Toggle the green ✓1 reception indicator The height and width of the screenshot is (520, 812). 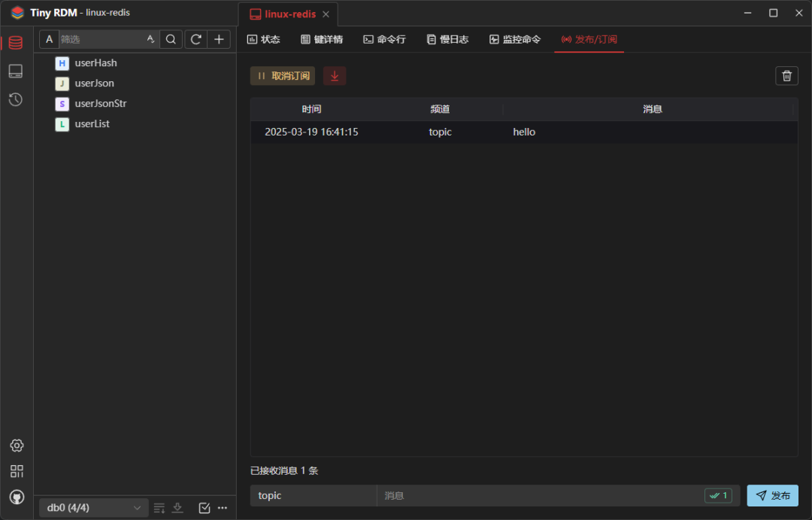pos(718,495)
